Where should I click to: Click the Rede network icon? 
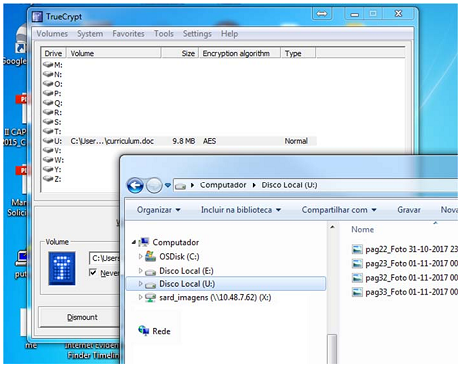click(x=144, y=331)
